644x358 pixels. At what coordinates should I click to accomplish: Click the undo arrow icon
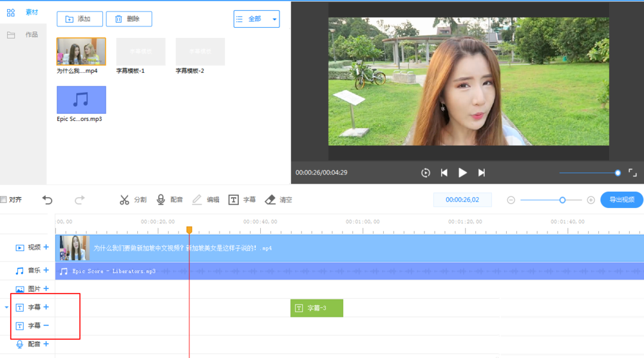[48, 200]
